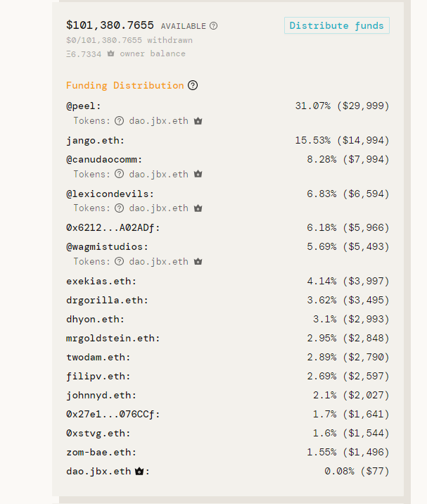Open Tokens help icon under @canudaocomm
The width and height of the screenshot is (427, 504).
point(119,174)
